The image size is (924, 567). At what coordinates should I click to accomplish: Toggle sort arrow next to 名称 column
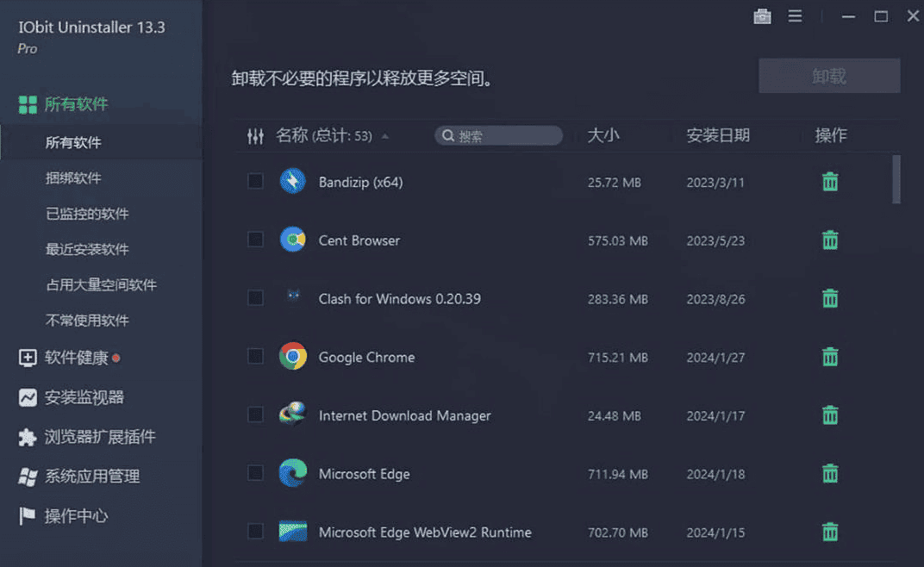384,136
